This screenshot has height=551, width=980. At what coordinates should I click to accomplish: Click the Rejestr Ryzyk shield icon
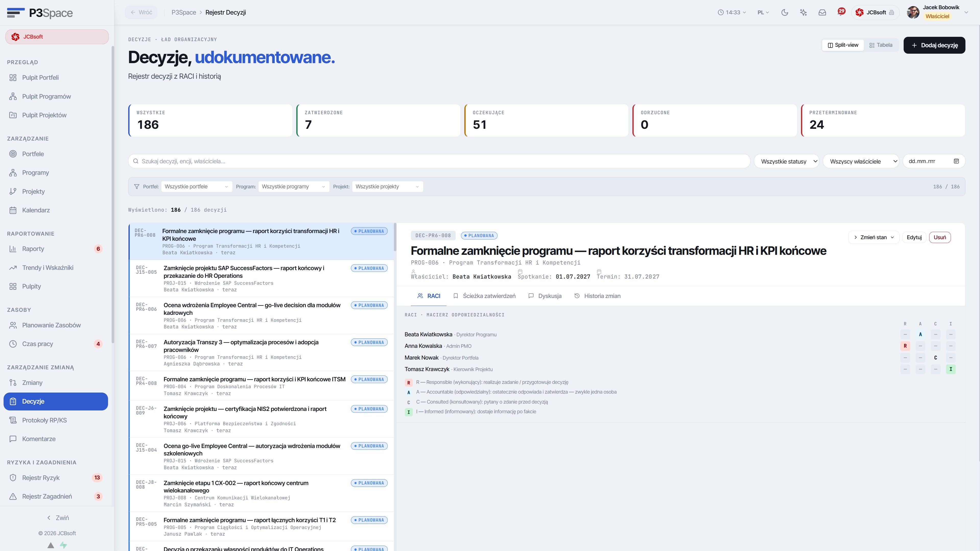13,477
